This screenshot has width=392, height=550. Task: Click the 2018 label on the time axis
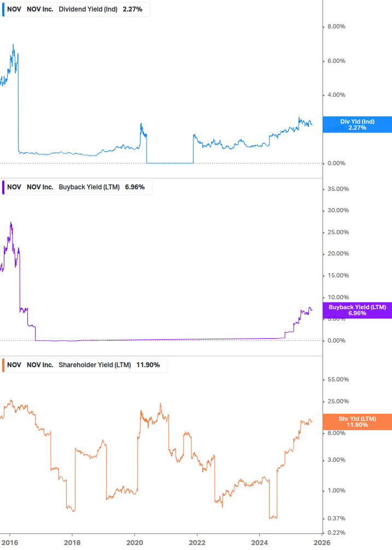(x=72, y=543)
